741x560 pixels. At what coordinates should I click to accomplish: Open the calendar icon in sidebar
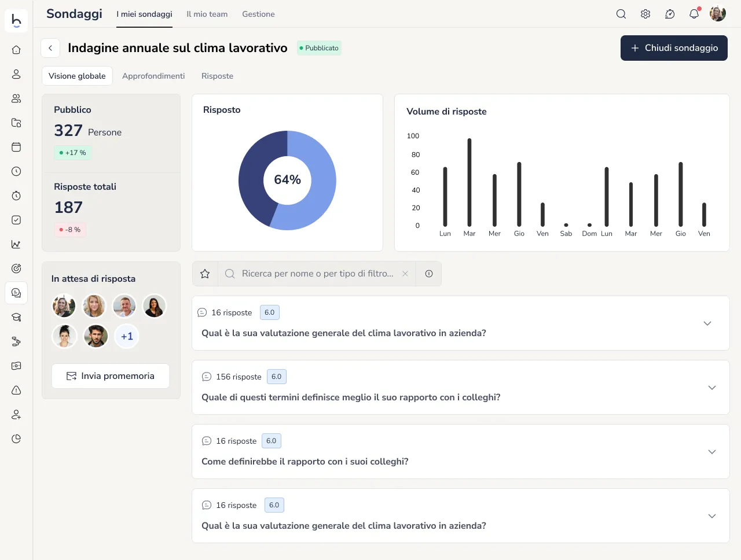16,147
